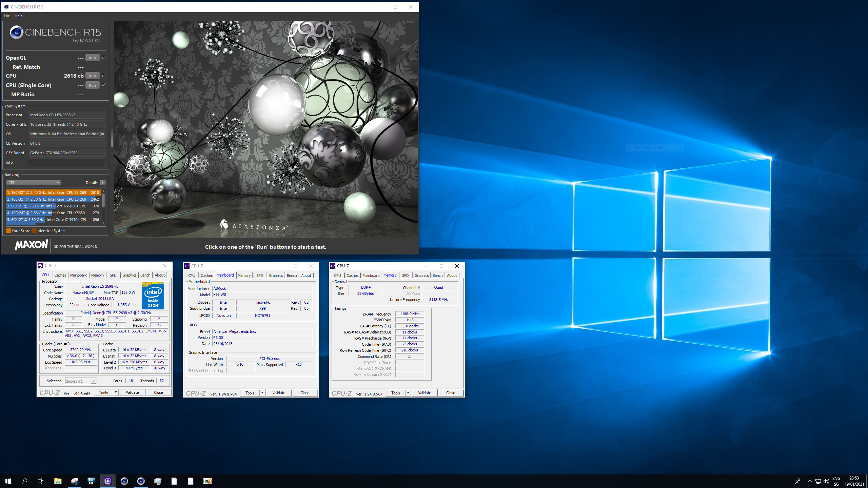This screenshot has height=488, width=868.
Task: Click the GFX Board field GeForce GTX 980
Action: tap(67, 153)
